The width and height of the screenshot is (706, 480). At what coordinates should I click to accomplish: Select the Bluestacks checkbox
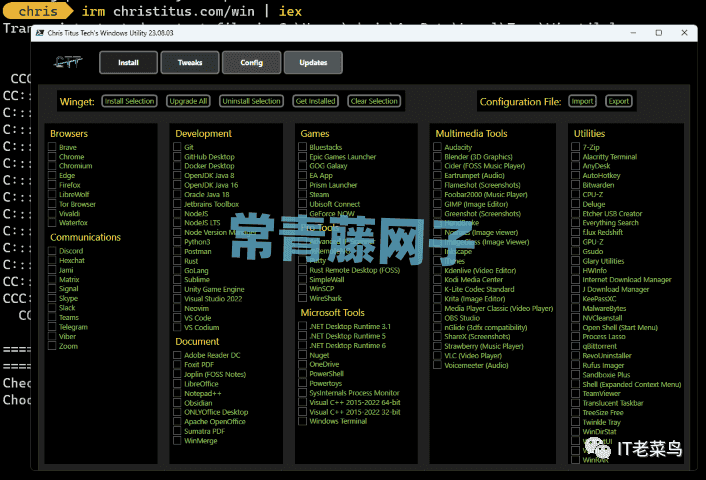click(303, 147)
